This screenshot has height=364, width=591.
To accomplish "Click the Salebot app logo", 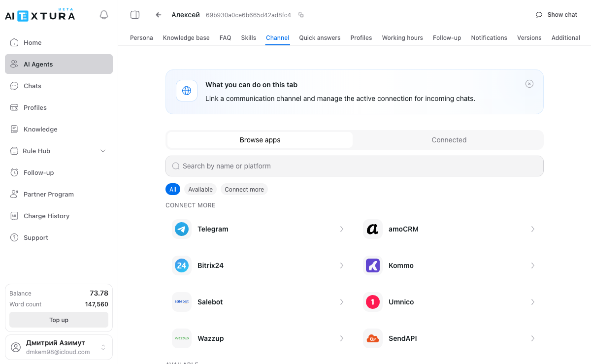I will click(182, 302).
